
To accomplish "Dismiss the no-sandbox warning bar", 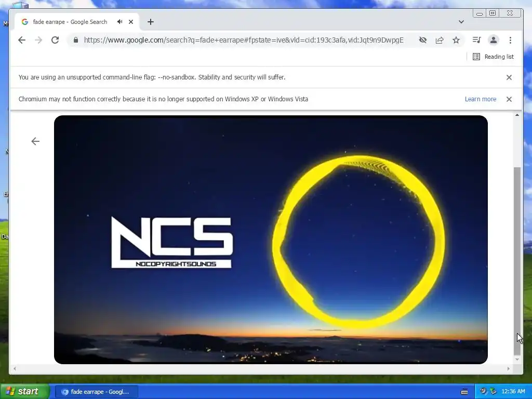I will pyautogui.click(x=509, y=77).
